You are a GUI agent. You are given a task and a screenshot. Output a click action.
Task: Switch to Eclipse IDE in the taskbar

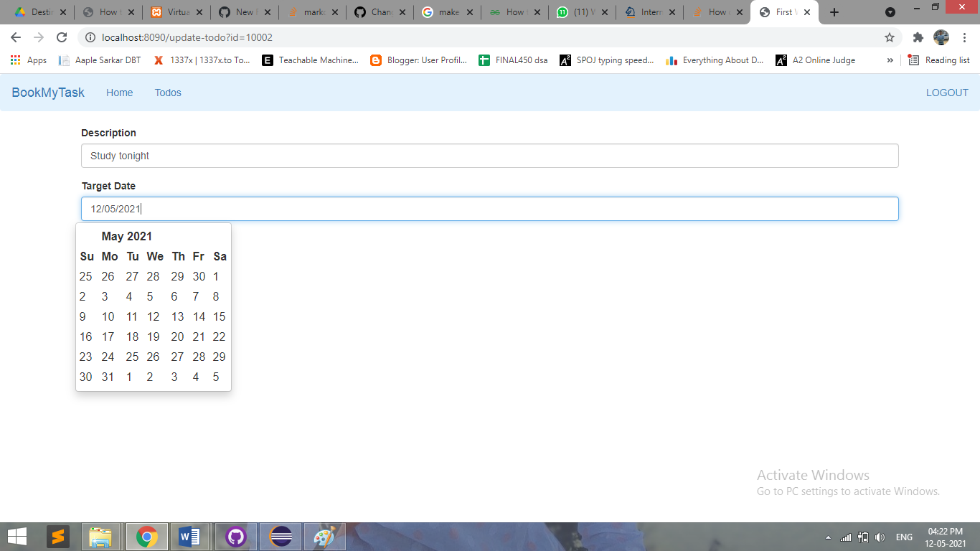coord(281,537)
